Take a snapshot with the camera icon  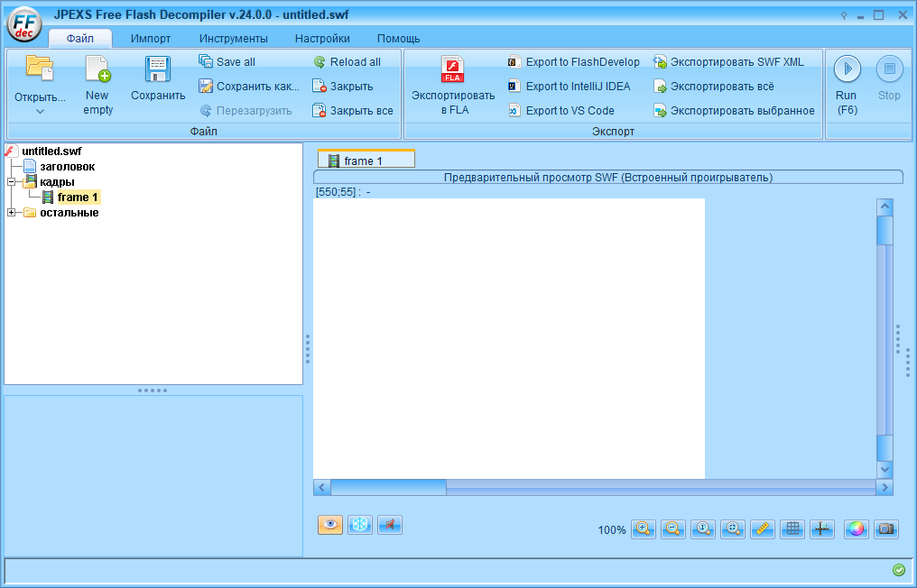pos(886,529)
